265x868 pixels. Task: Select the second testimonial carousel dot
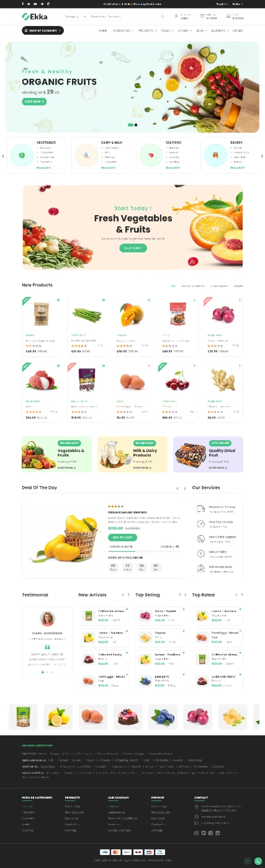pos(47,672)
